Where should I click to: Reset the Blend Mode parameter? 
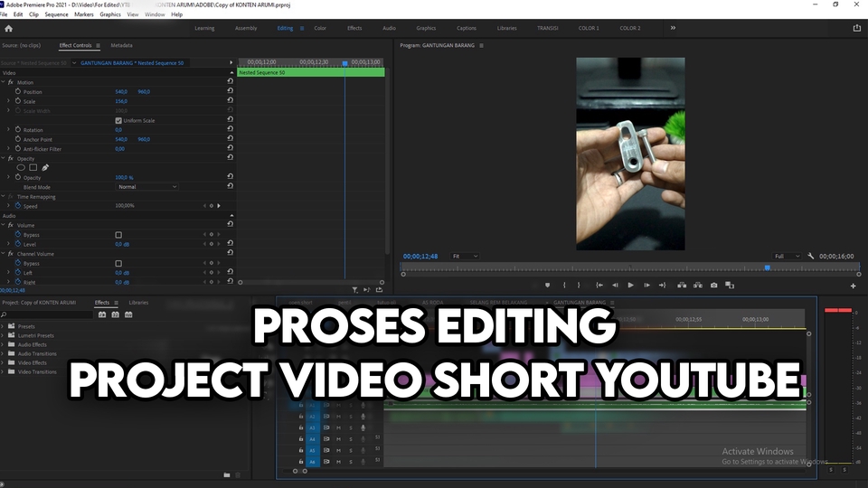pos(231,186)
